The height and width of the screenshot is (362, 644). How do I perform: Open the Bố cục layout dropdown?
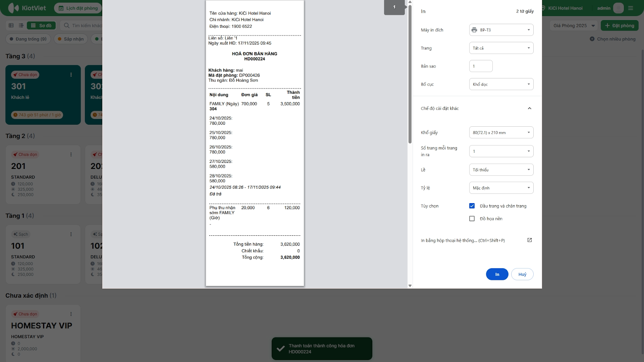pos(502,84)
